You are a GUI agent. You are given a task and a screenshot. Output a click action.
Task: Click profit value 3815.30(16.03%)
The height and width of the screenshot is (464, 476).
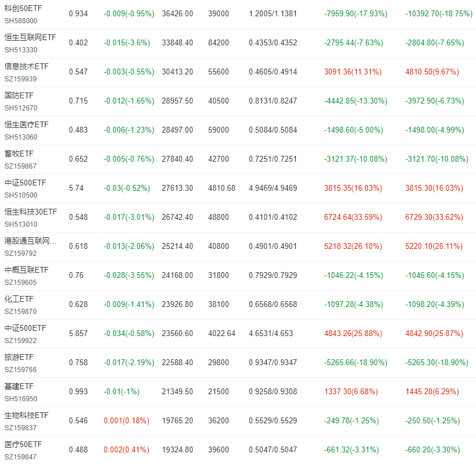click(x=434, y=188)
